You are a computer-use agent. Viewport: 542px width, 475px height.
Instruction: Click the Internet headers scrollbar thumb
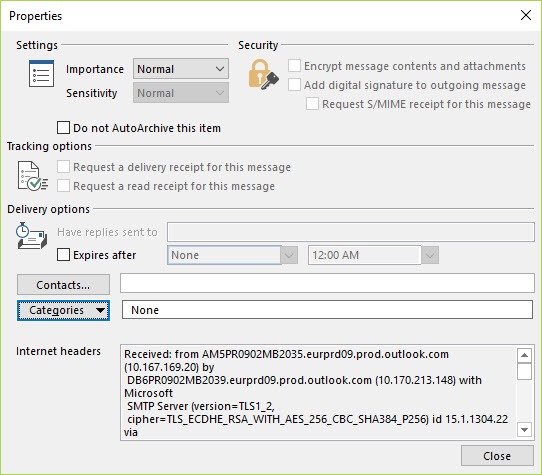(524, 371)
